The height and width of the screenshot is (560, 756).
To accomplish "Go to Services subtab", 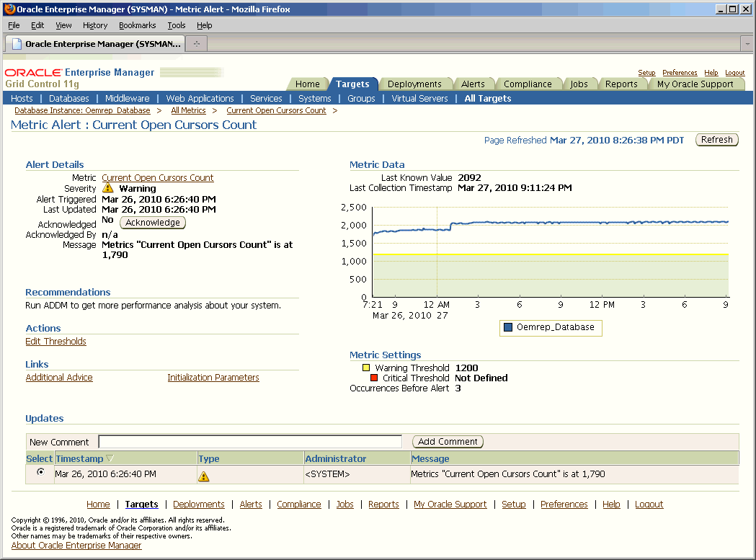I will pos(266,99).
